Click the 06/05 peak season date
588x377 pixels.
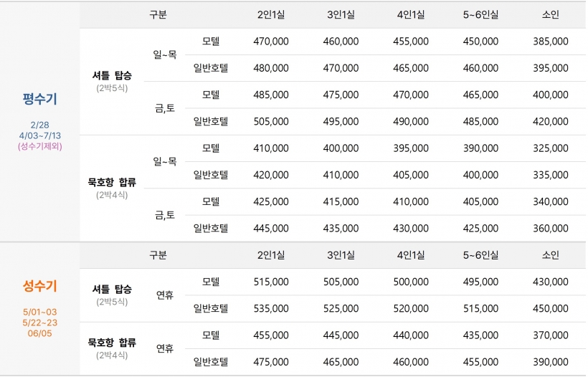click(x=39, y=333)
